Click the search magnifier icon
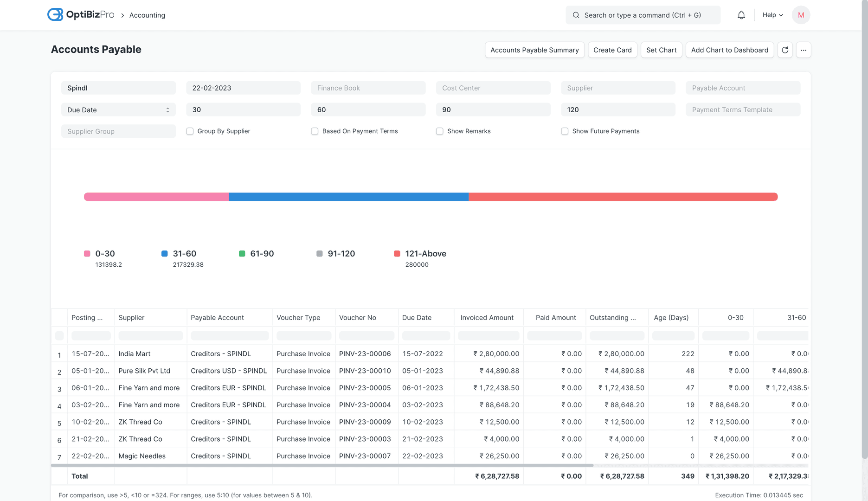 point(576,15)
